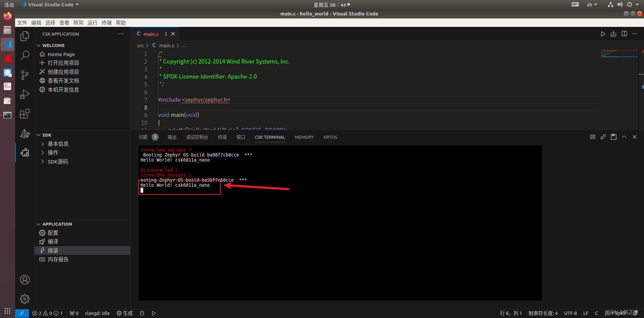Open Terminal from the Ubuntu dock
Viewport: 644px width, 318px height.
tap(7, 115)
